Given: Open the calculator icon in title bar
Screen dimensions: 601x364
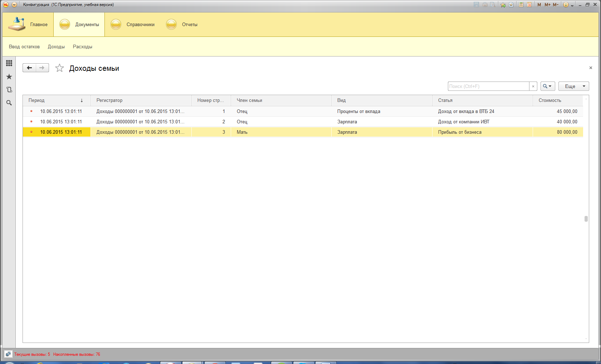Looking at the screenshot, I should 521,5.
